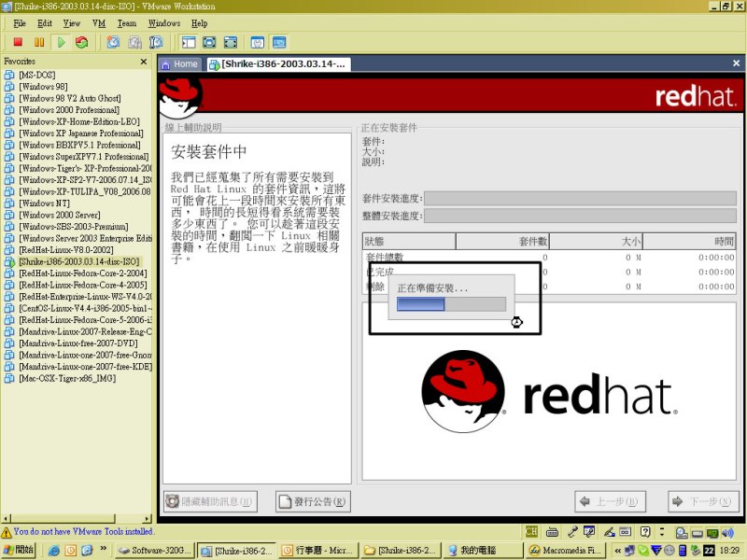Take a snapshot with snapshot toolbar icon

pos(113,42)
